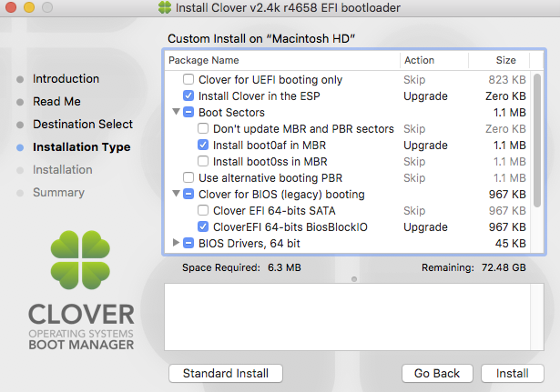The width and height of the screenshot is (560, 392).
Task: Uncheck Install boot0af in MBR
Action: coord(203,145)
